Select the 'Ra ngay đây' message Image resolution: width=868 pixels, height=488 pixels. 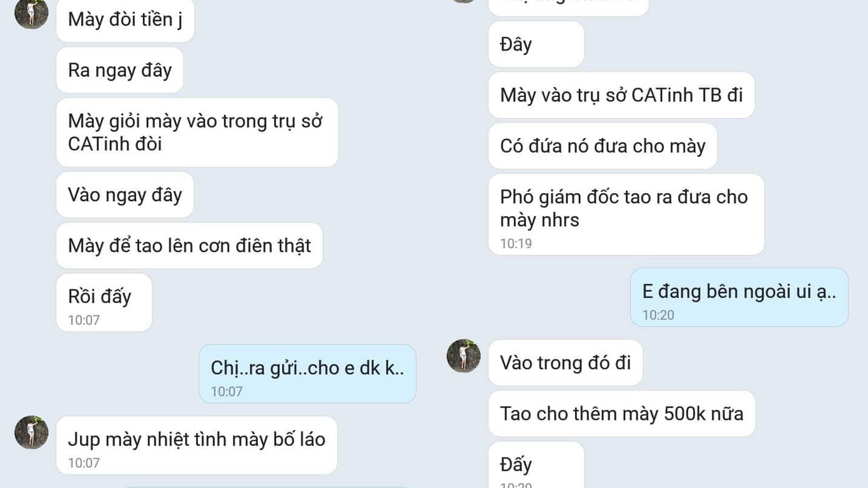[x=120, y=70]
